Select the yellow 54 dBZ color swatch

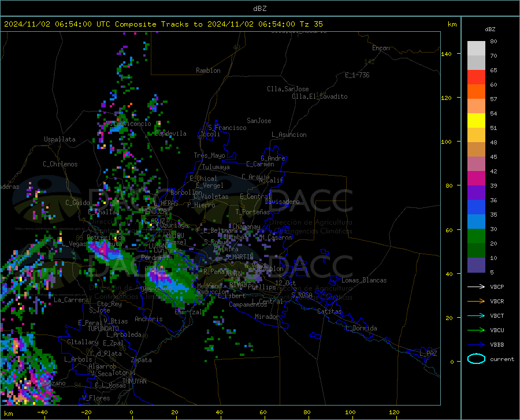tap(476, 121)
